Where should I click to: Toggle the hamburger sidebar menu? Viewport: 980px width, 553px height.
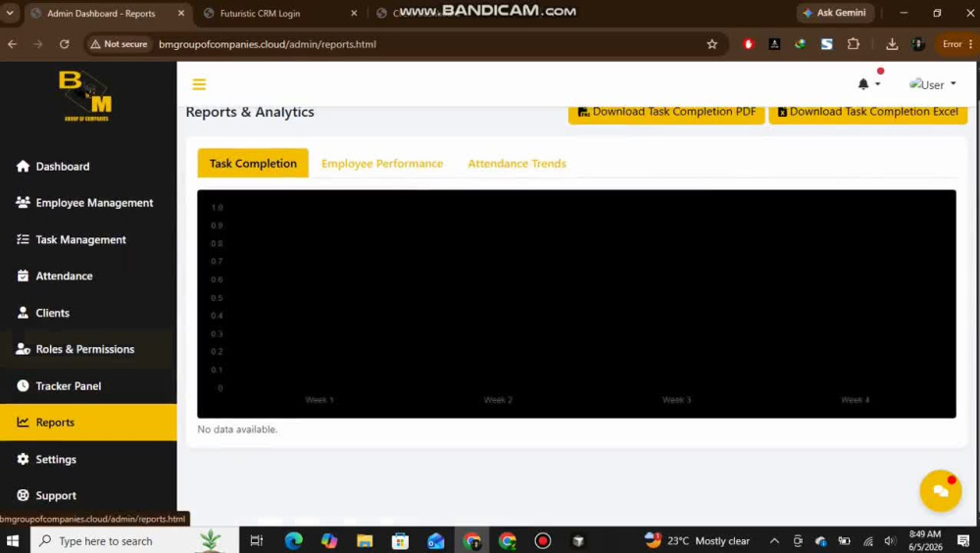coord(199,84)
